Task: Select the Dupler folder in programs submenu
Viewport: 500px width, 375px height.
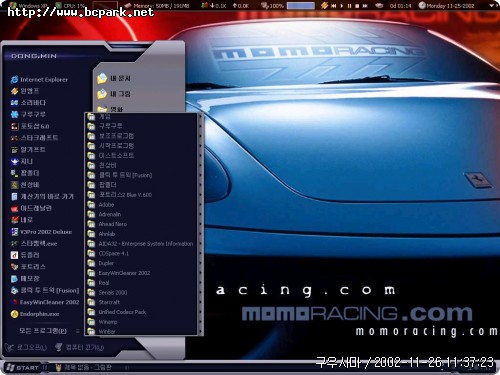Action: 143,263
